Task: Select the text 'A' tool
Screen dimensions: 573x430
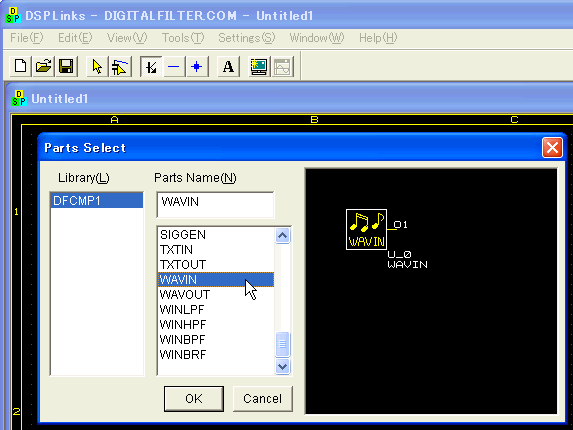Action: click(x=228, y=66)
